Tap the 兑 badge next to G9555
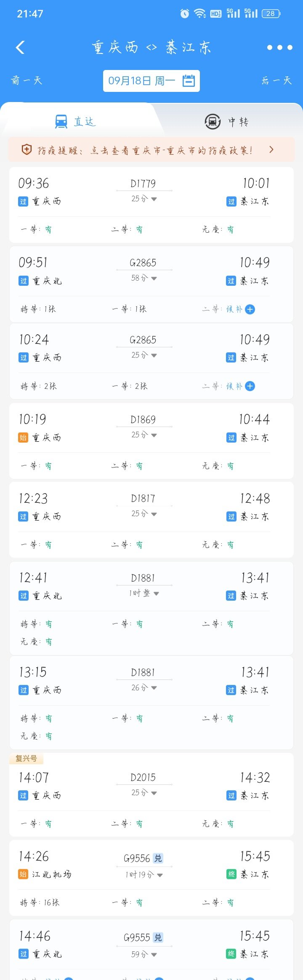Viewport: 303px width, 980px height. pos(158,937)
